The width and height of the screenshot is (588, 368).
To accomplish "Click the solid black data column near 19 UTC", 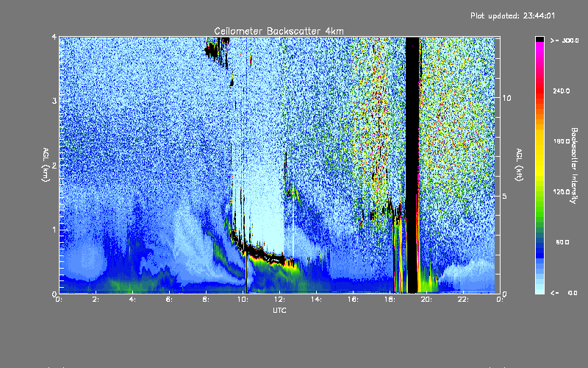I will pyautogui.click(x=412, y=165).
